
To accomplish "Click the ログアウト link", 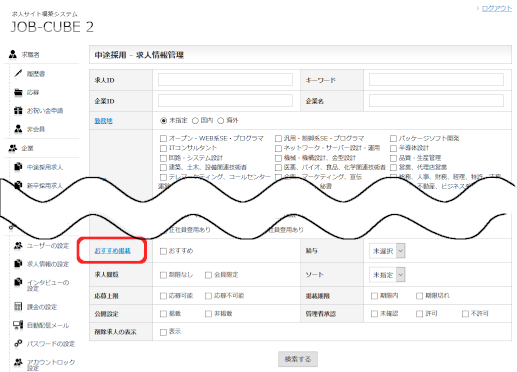I will pyautogui.click(x=497, y=9).
